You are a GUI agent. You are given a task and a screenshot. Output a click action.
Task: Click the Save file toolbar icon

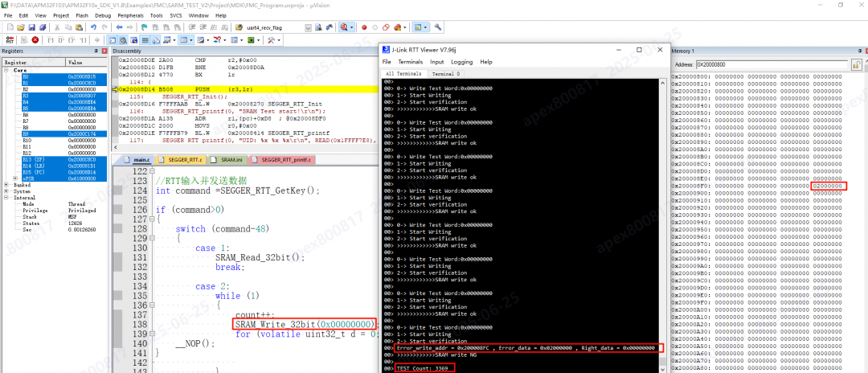tap(32, 27)
